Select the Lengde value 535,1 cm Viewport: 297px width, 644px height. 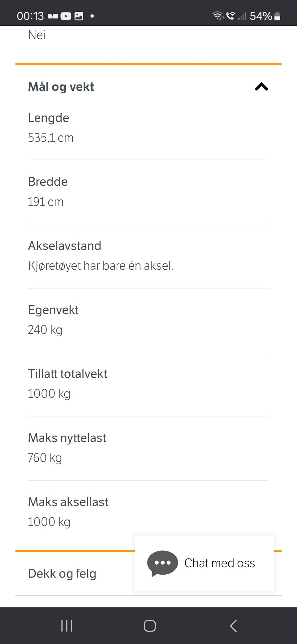coord(51,138)
